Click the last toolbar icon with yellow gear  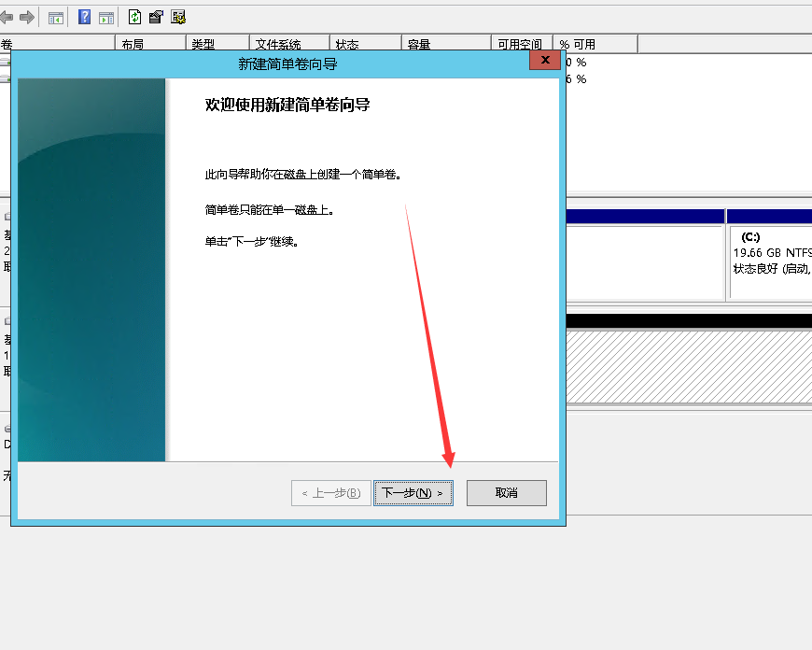[177, 17]
